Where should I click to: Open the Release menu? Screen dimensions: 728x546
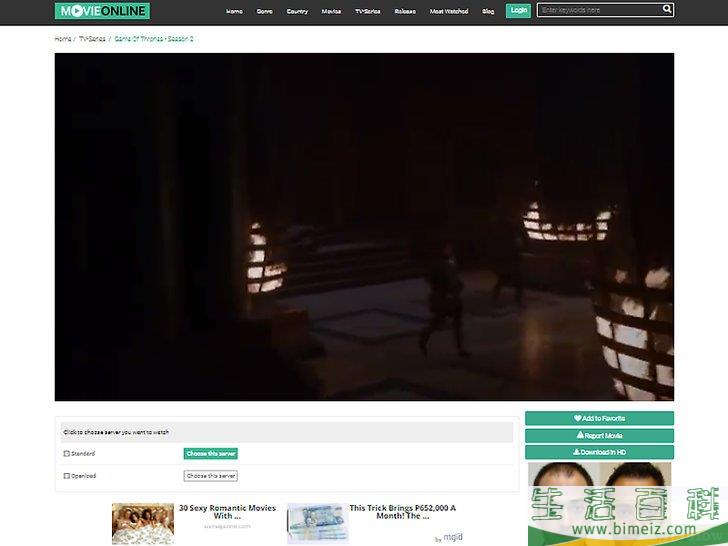(405, 11)
